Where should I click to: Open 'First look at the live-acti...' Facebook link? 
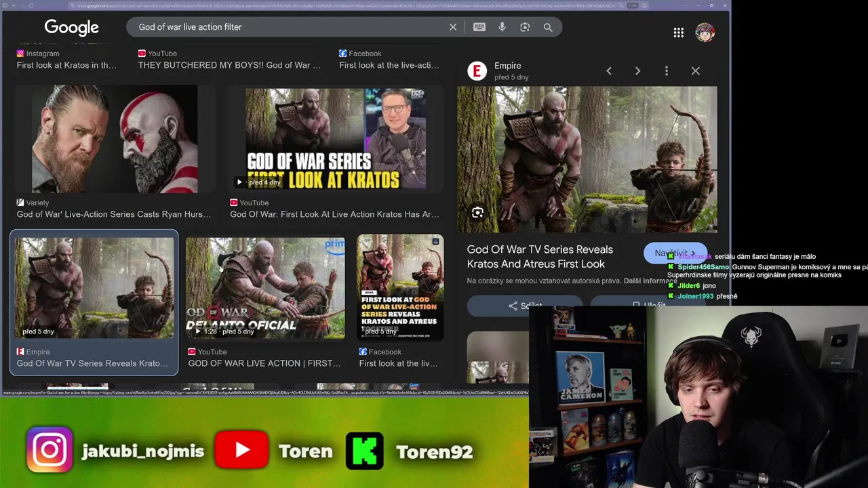tap(389, 65)
